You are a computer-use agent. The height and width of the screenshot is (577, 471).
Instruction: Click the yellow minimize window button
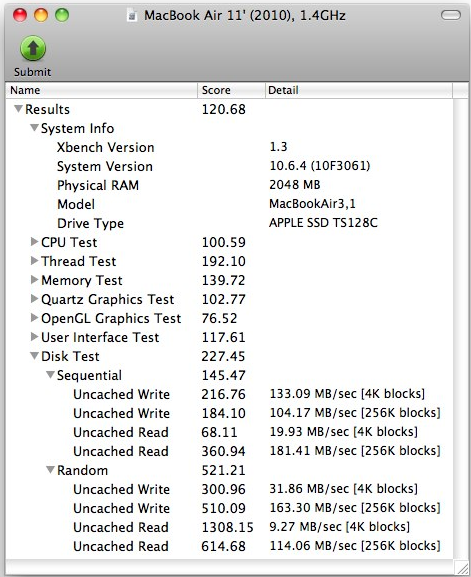(41, 15)
